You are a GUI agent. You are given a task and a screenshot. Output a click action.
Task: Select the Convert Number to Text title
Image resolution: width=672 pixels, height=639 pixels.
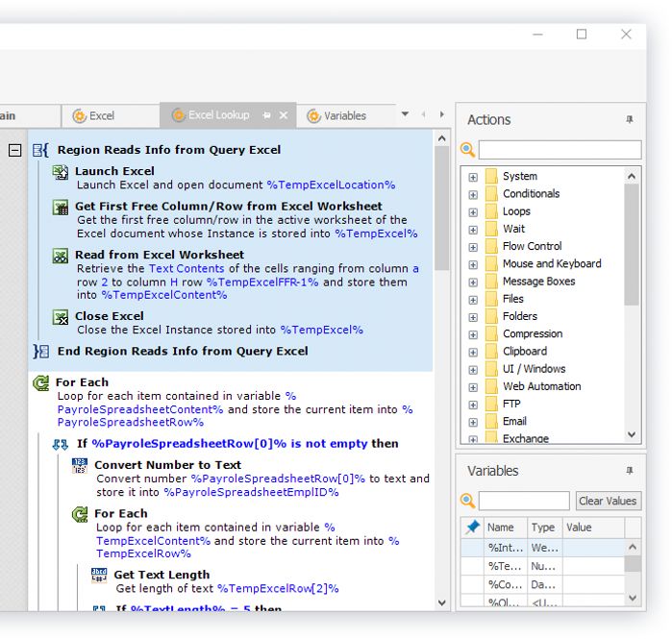167,465
